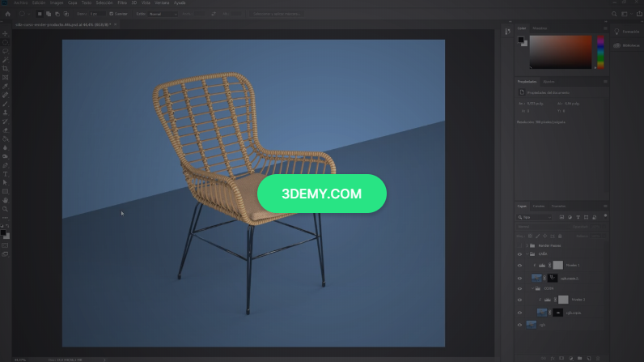Hide the rgb copia layer
644x362 pixels.
[519, 313]
